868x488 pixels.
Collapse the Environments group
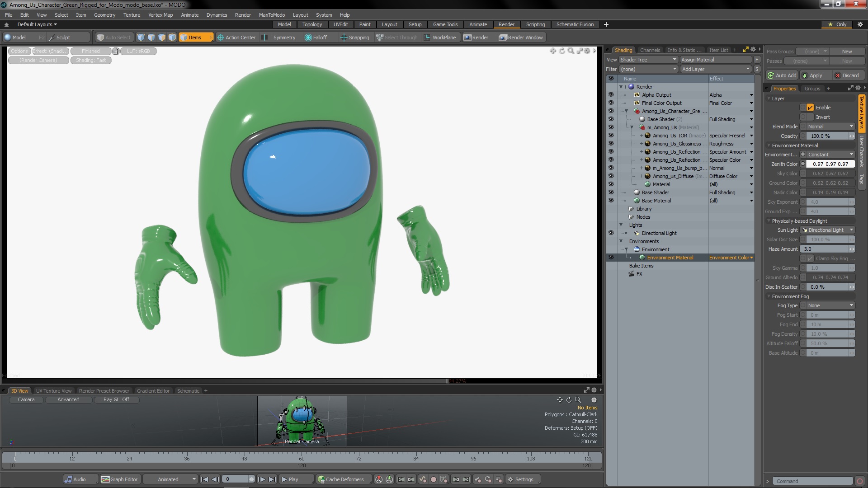click(x=621, y=241)
